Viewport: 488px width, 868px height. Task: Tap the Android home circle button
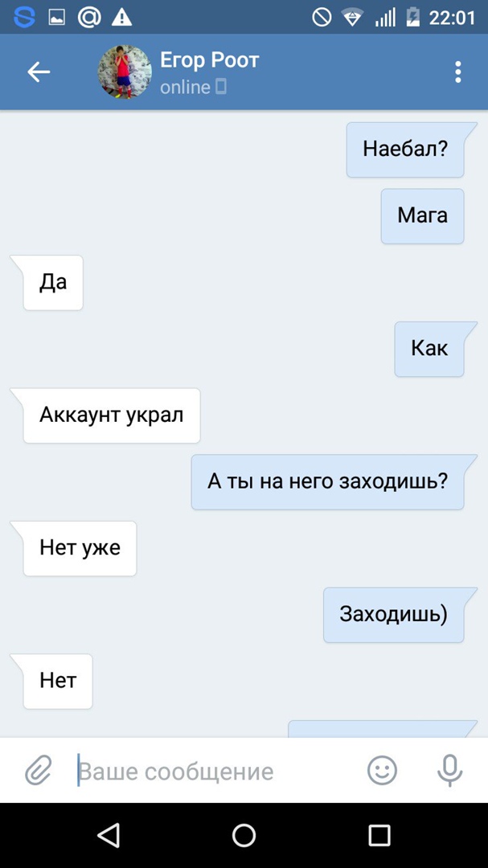point(244,835)
